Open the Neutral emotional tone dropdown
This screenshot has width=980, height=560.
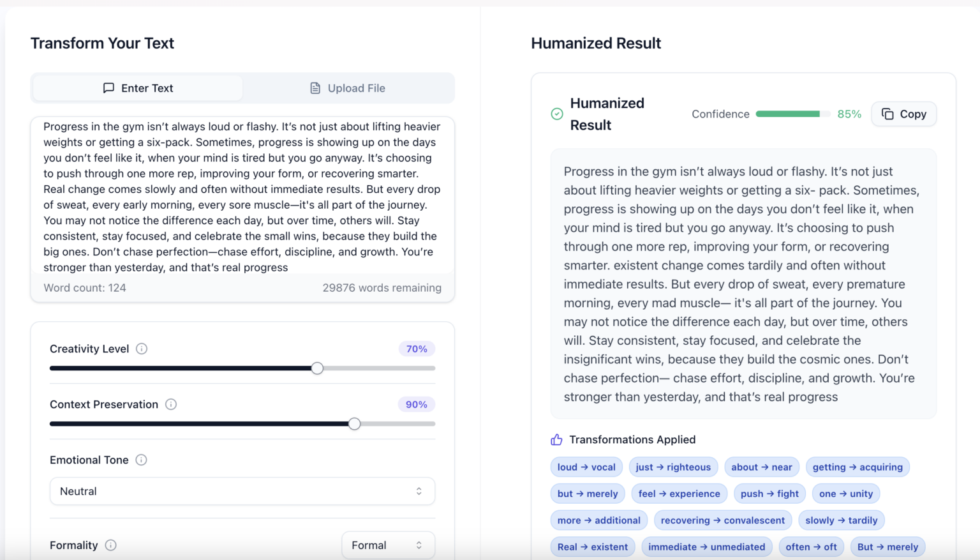(242, 491)
